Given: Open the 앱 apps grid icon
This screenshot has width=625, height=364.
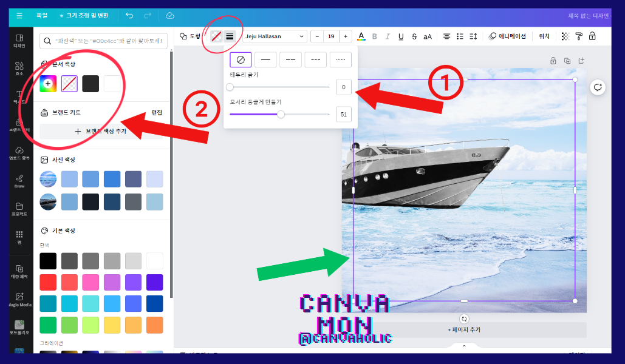Looking at the screenshot, I should pyautogui.click(x=19, y=237).
